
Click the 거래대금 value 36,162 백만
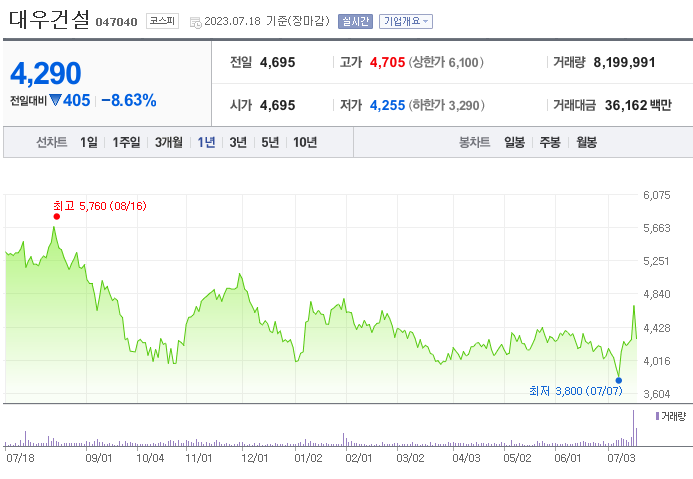pyautogui.click(x=638, y=106)
